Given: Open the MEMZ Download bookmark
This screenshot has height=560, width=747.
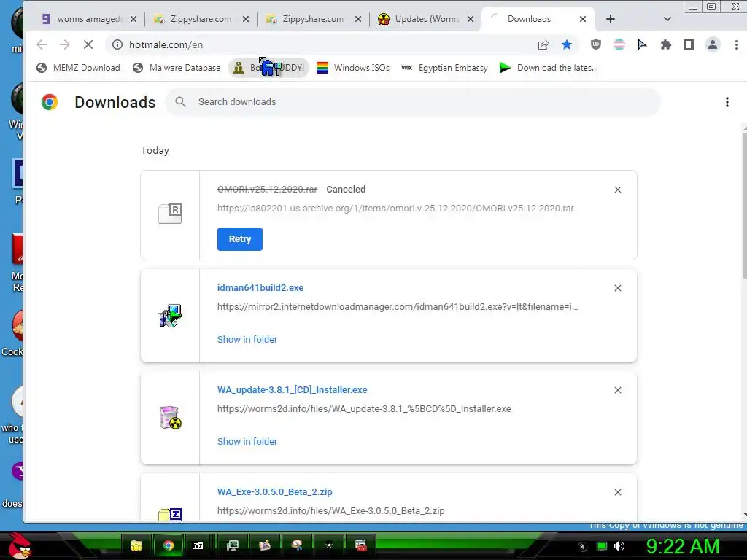Looking at the screenshot, I should point(79,68).
